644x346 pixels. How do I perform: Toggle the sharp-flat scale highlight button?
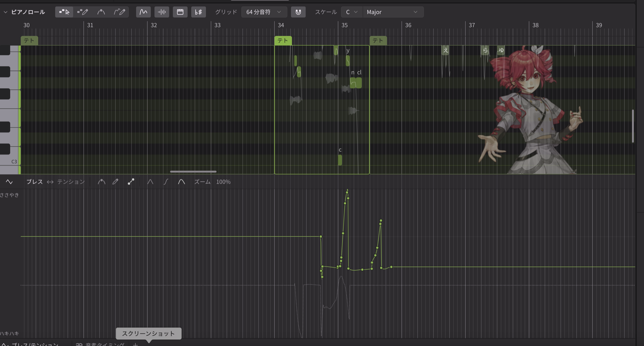tap(198, 12)
